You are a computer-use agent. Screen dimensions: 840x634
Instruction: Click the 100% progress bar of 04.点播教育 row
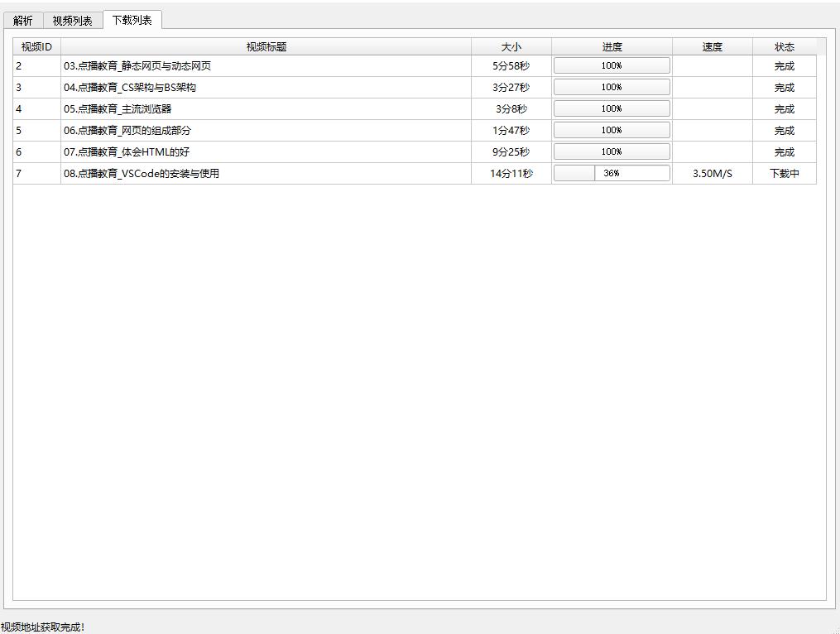click(x=612, y=87)
